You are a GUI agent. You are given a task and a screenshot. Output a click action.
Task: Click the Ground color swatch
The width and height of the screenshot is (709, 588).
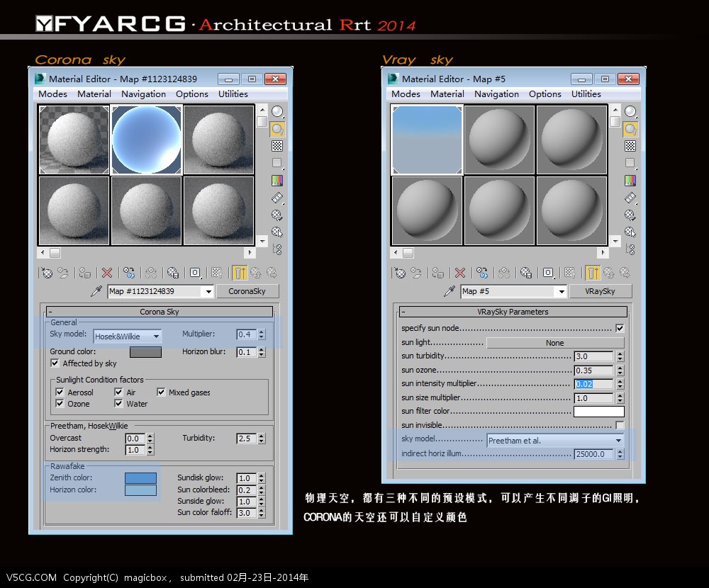click(x=145, y=351)
